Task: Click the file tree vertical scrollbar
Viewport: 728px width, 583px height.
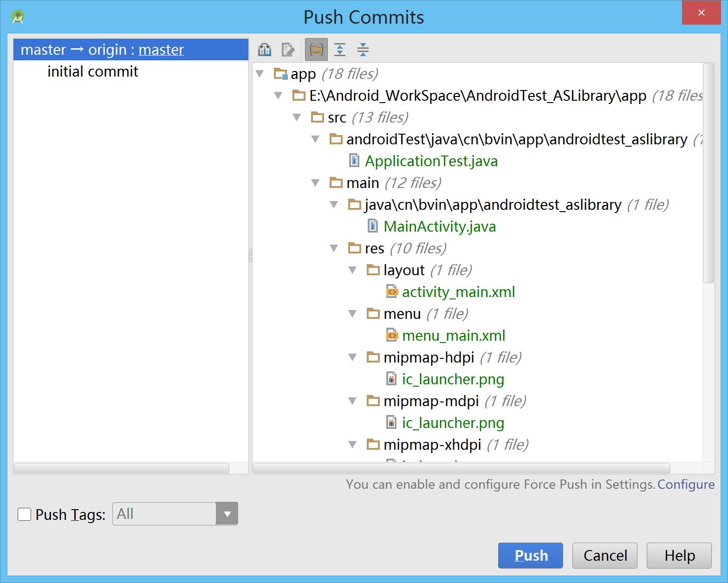Action: point(708,173)
